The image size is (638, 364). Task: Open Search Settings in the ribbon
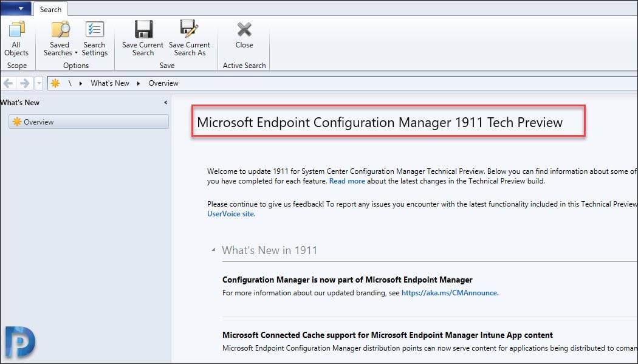94,39
